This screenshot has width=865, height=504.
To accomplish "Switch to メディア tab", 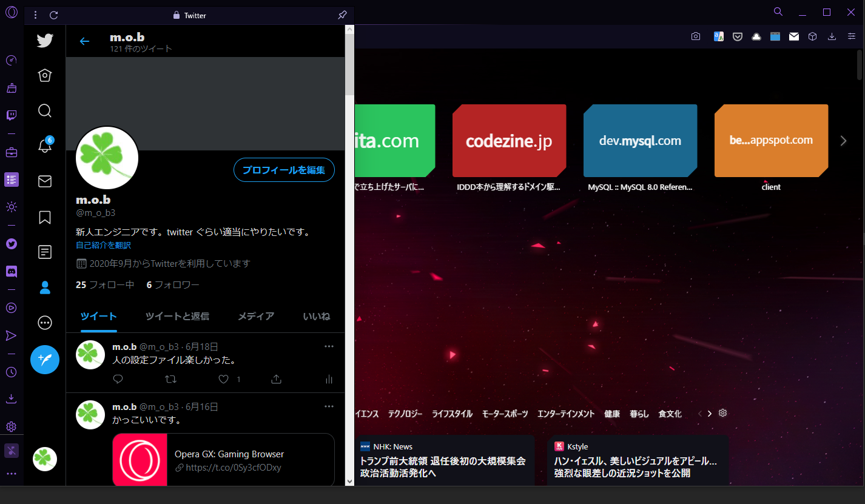I will coord(256,316).
